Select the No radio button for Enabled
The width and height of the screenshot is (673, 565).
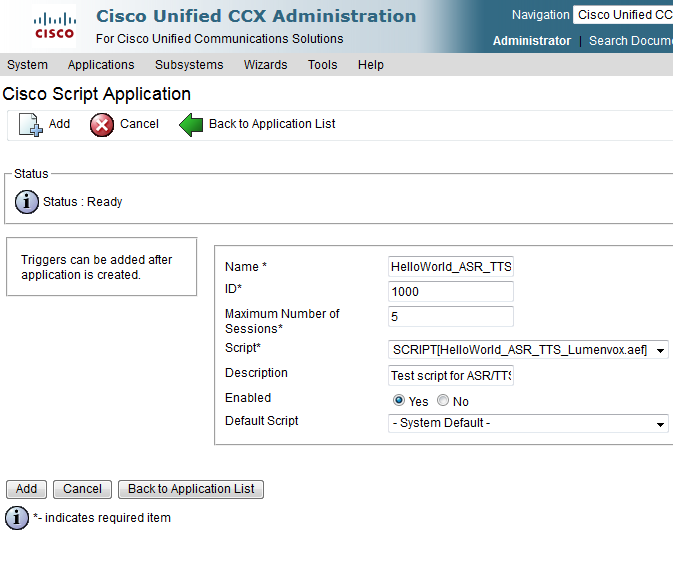(x=443, y=401)
